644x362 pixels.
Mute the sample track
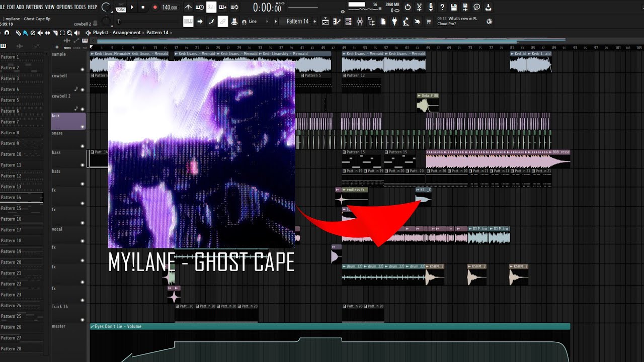83,69
